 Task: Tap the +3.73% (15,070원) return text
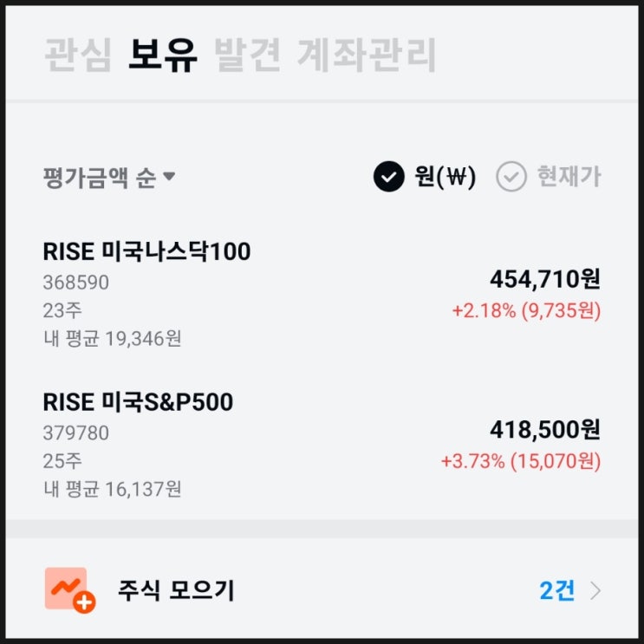520,461
